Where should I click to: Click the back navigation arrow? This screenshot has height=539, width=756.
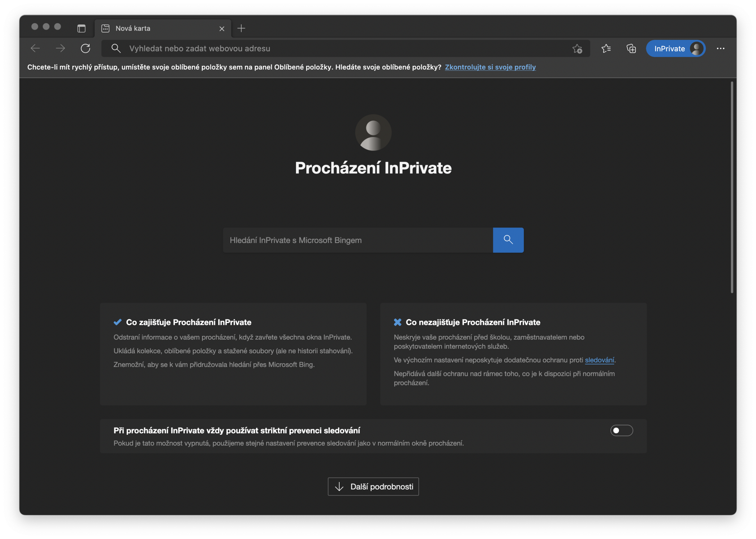coord(35,48)
